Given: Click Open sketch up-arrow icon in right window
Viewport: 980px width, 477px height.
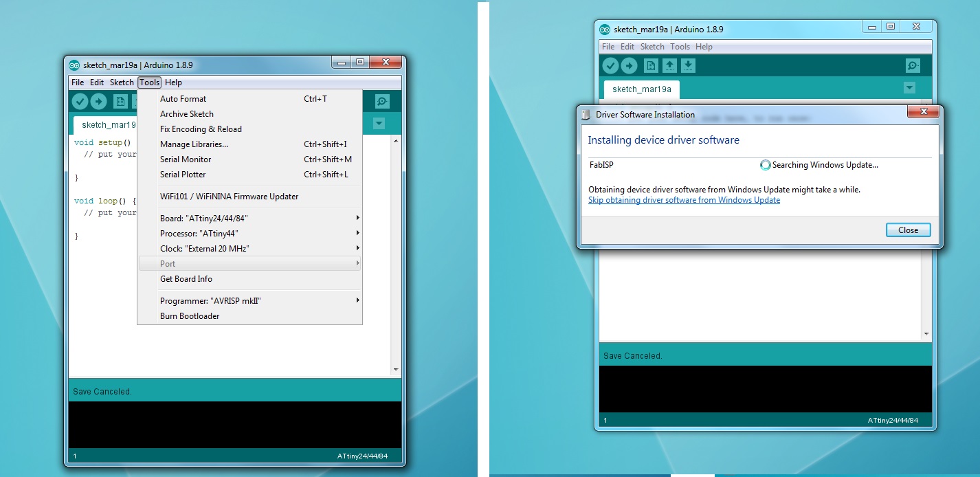Looking at the screenshot, I should coord(669,65).
